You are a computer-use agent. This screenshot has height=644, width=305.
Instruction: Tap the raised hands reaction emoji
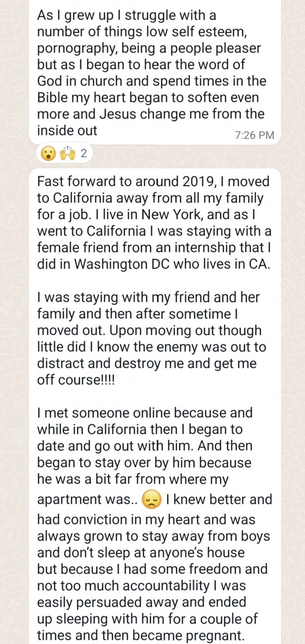coord(66,154)
